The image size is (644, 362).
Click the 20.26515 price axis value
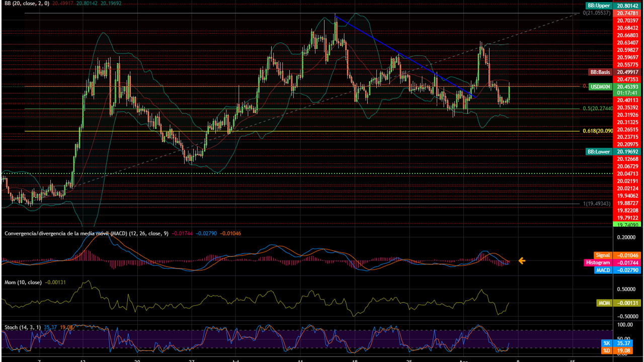tap(626, 129)
